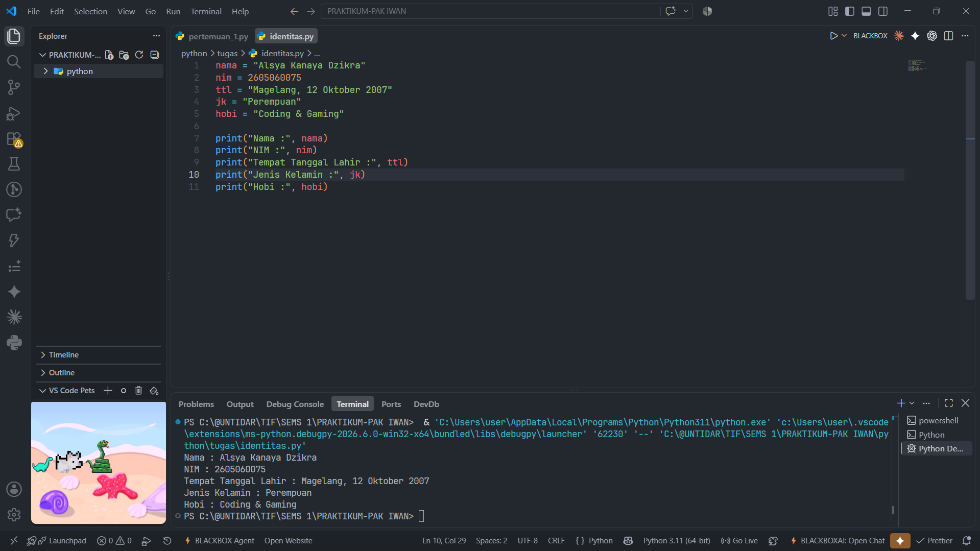980x551 pixels.
Task: Open new terminal profile dropdown arrow
Action: [x=912, y=403]
